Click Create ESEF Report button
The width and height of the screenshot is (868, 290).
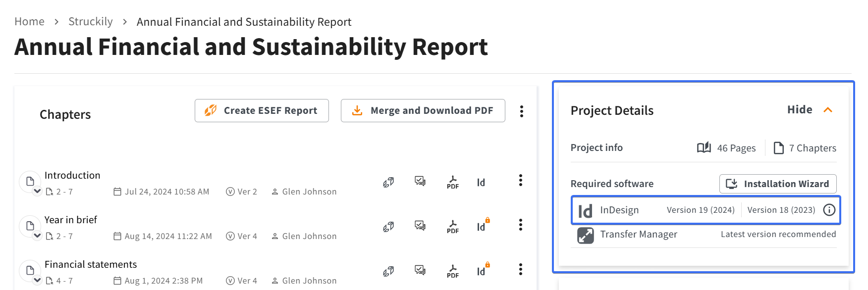[262, 110]
